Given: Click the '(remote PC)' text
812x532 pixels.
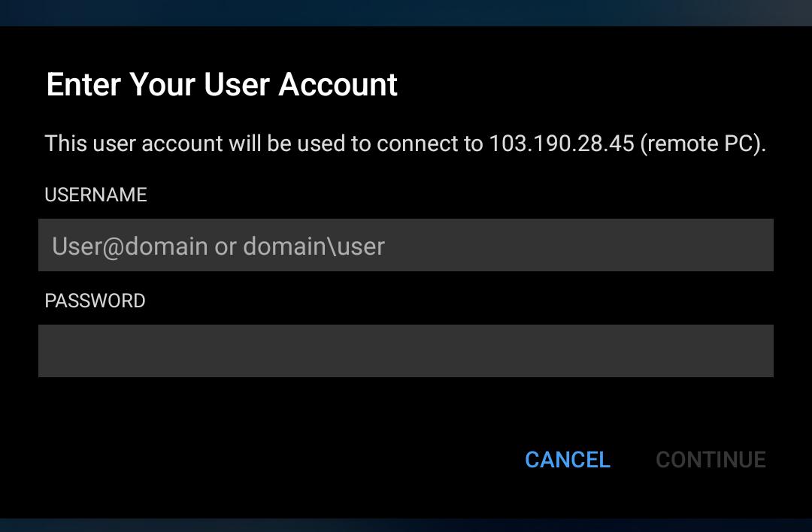Looking at the screenshot, I should tap(702, 144).
